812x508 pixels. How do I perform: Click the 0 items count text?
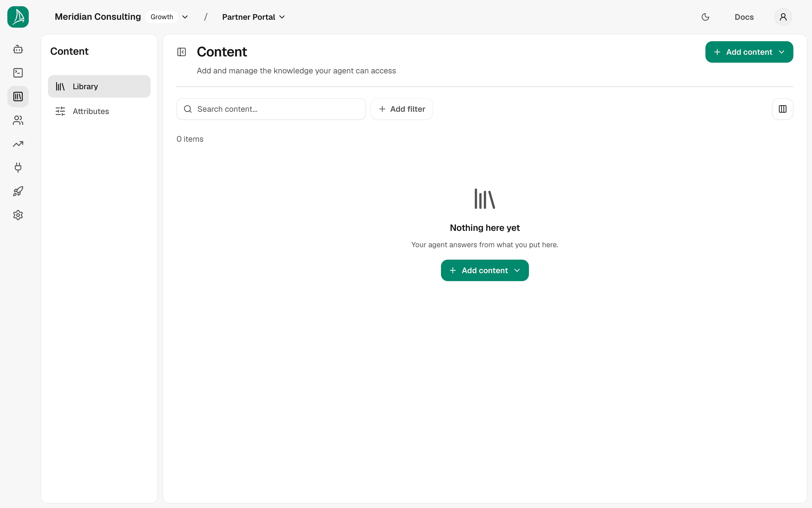[x=190, y=139]
